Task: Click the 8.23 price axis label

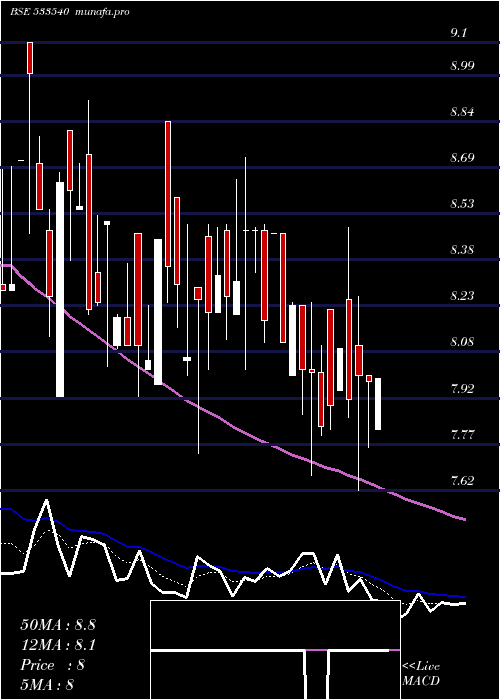Action: tap(462, 296)
